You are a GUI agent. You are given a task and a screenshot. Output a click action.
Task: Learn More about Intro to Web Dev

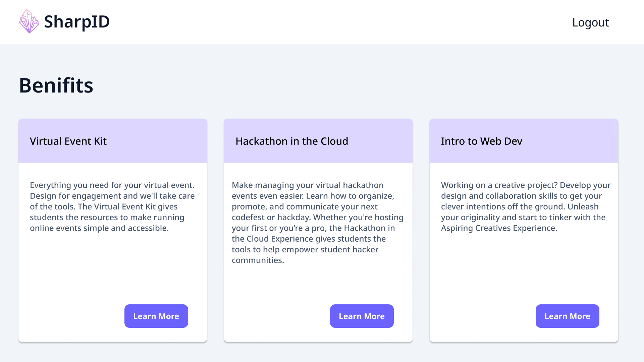point(567,316)
